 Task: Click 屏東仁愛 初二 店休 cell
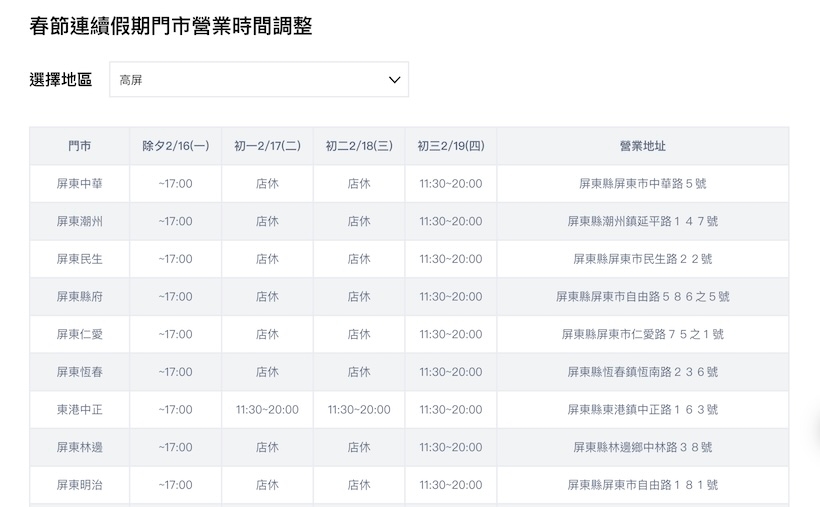point(359,334)
